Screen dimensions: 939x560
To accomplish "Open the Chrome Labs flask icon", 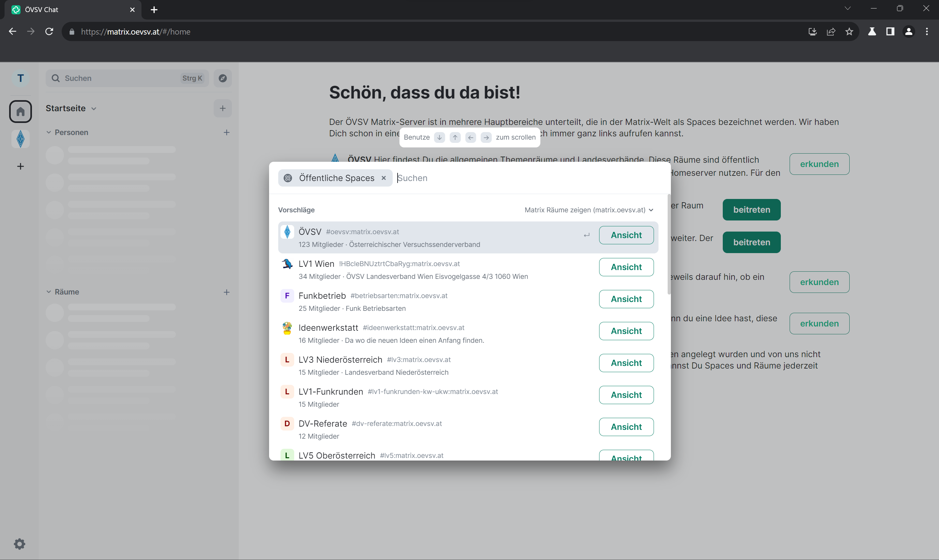I will [x=872, y=32].
